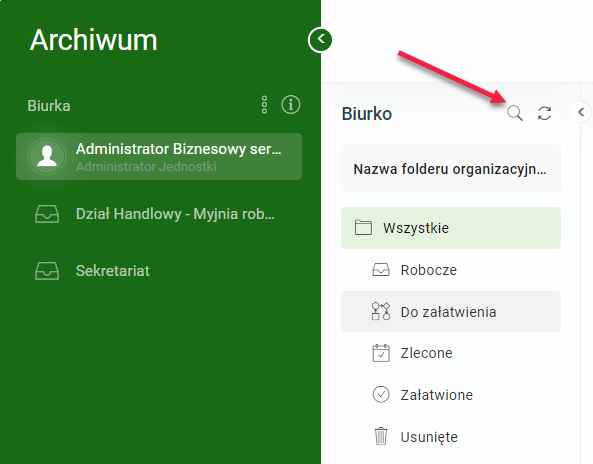Screen dimensions: 593x464
Task: Click the user avatar of Administrator Biznesowy
Action: [x=47, y=156]
